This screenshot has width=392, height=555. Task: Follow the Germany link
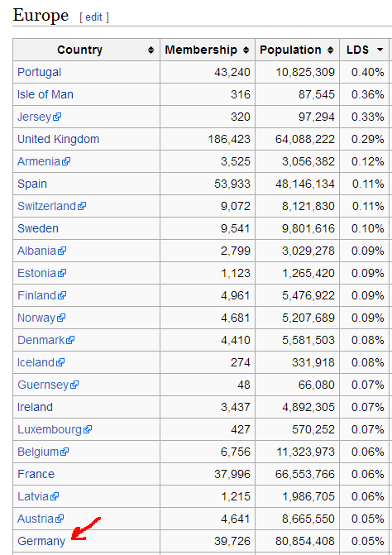pos(41,541)
